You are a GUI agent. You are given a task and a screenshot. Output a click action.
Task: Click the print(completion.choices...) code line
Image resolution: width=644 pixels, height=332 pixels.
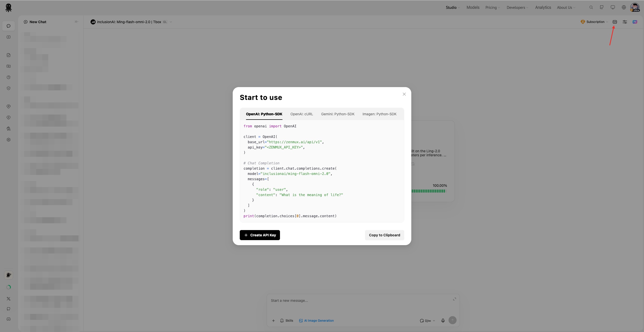click(290, 216)
